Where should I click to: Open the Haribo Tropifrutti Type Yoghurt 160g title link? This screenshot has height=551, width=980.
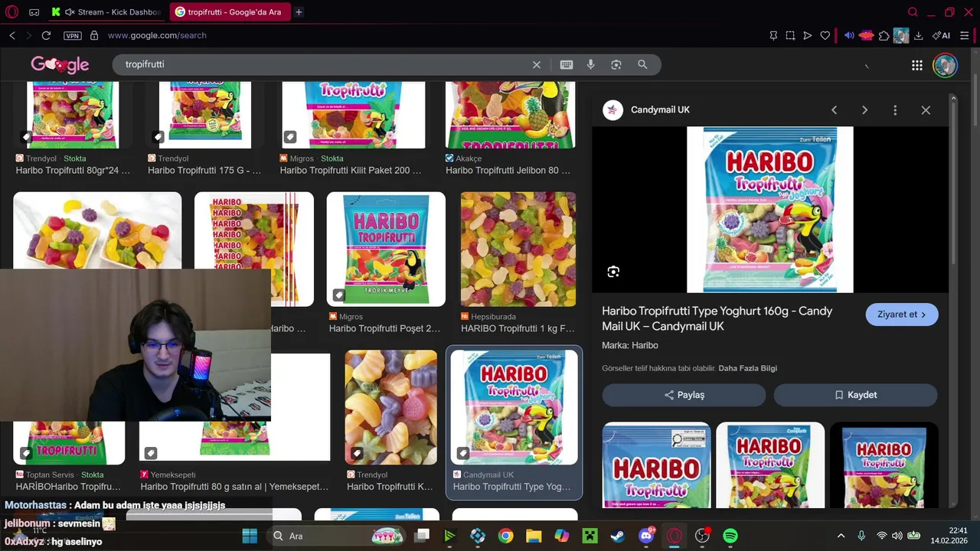(717, 318)
